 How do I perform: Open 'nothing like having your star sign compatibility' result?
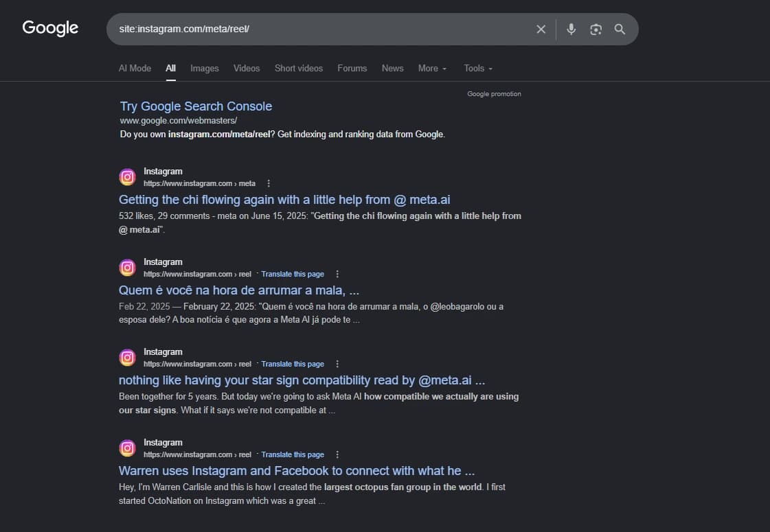click(x=302, y=380)
